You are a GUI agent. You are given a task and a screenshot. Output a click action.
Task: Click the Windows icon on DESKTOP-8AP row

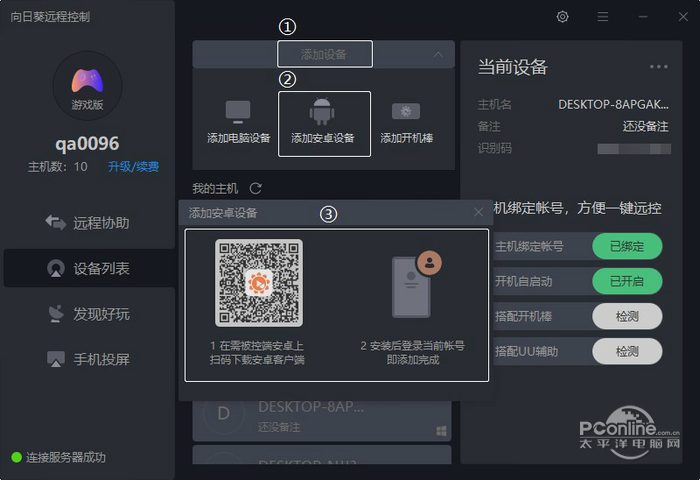tap(441, 430)
